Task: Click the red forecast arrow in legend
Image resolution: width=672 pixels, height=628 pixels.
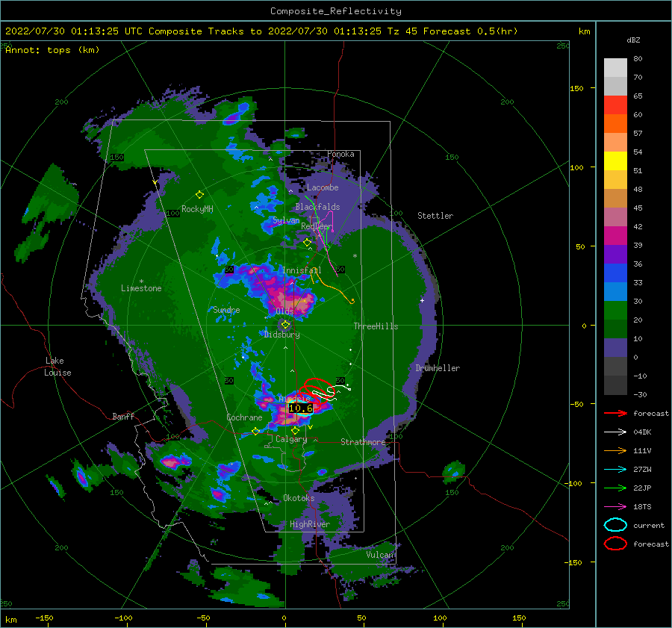Action: (x=615, y=413)
